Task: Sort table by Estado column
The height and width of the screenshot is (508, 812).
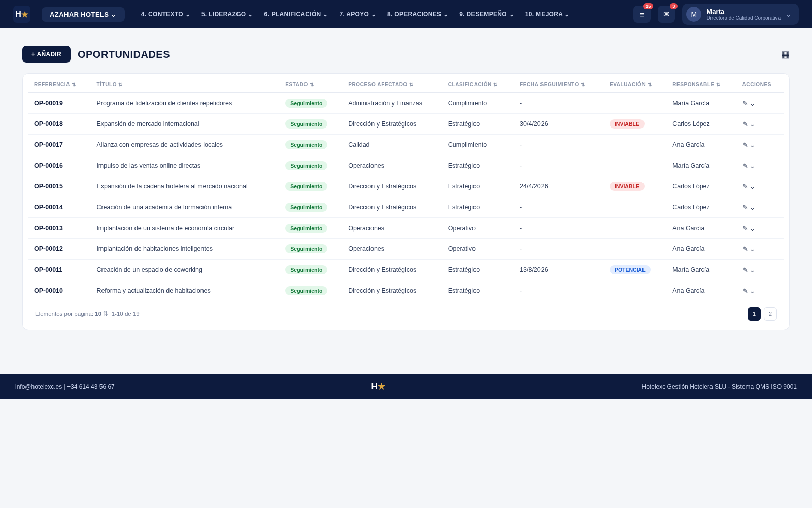Action: [299, 85]
